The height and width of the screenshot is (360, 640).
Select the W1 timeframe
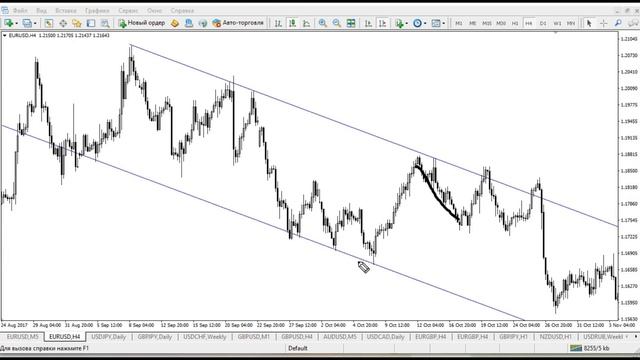(x=557, y=24)
